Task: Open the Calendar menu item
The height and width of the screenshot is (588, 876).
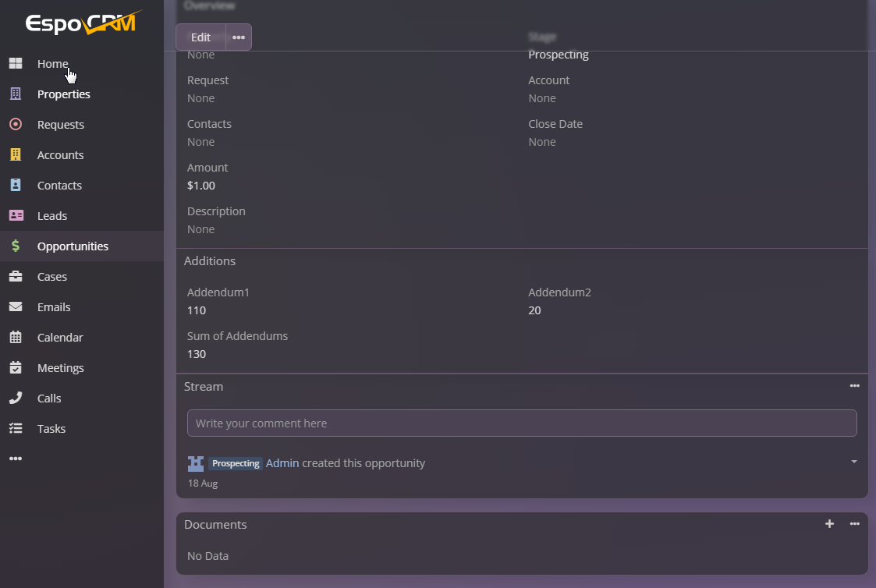Action: 82,337
